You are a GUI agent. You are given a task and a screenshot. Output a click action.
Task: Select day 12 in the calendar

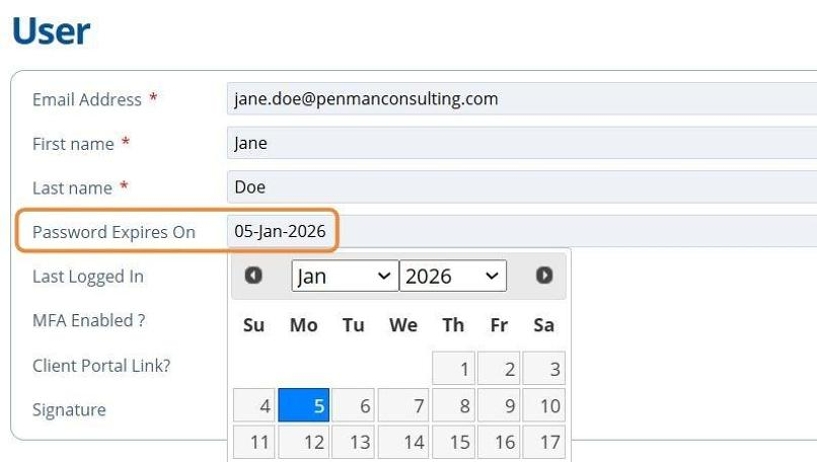[303, 442]
